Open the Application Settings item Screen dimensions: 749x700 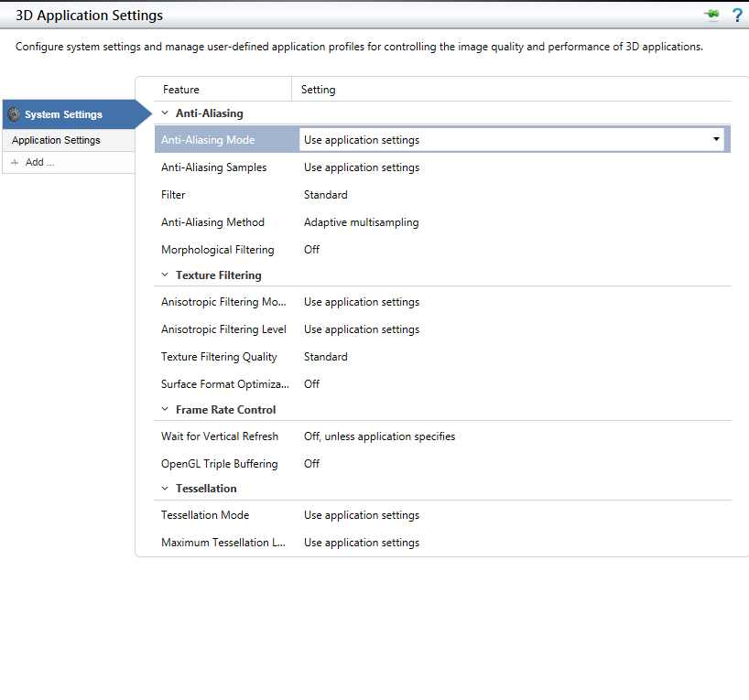coord(57,140)
